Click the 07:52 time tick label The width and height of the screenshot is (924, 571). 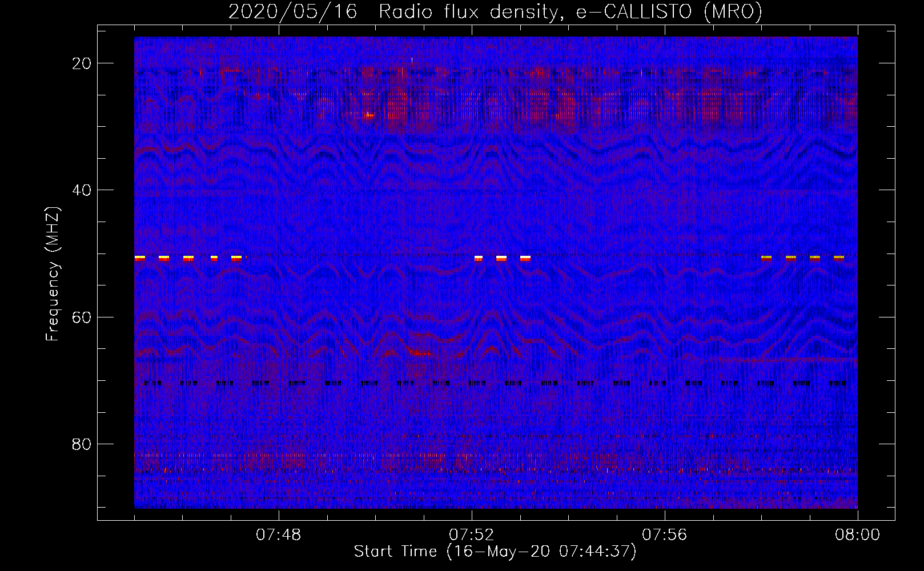[x=472, y=535]
